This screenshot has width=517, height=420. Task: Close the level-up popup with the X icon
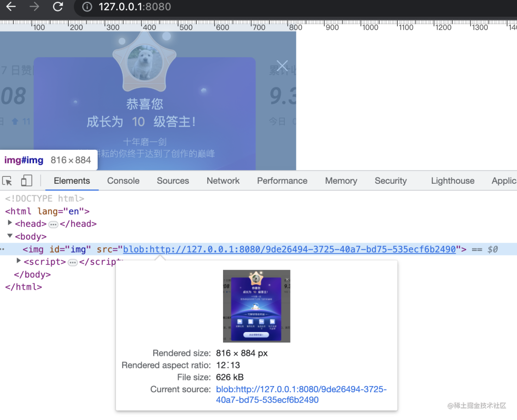(x=281, y=66)
